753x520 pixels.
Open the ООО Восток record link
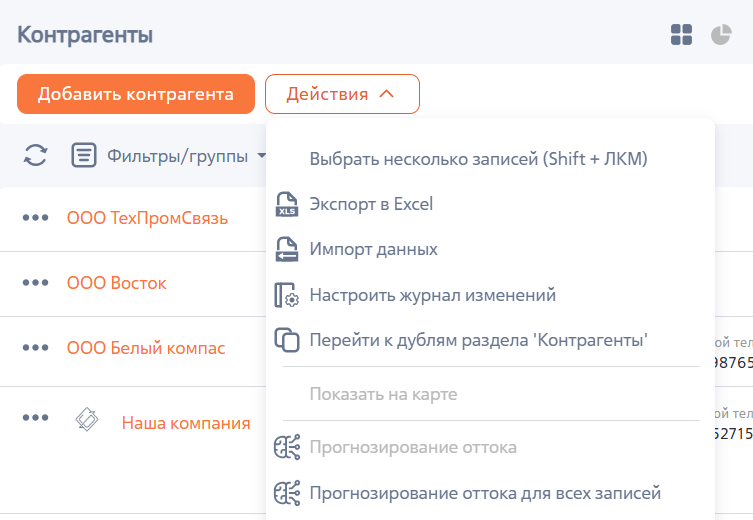click(116, 283)
